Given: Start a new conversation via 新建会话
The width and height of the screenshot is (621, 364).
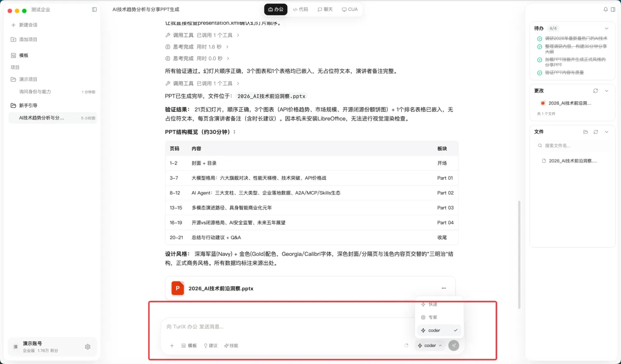Looking at the screenshot, I should click(x=24, y=25).
